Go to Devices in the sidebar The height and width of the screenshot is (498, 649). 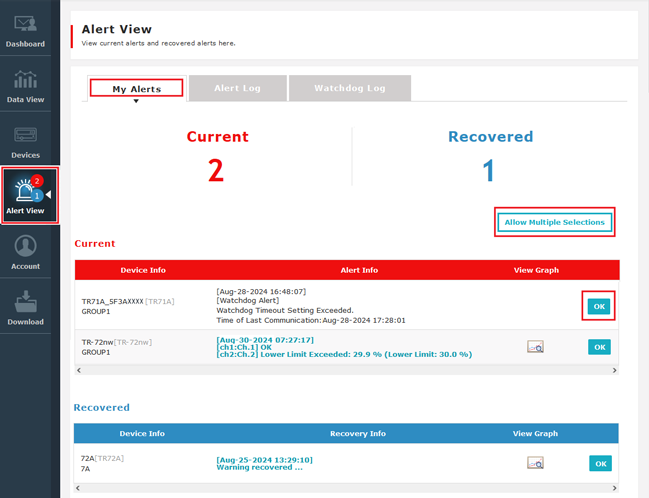coord(25,142)
